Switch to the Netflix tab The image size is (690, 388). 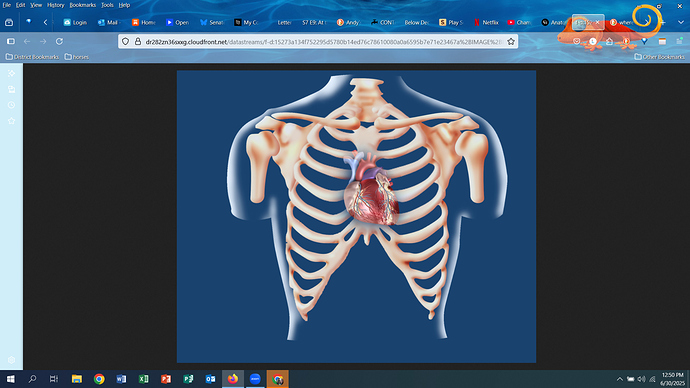486,22
